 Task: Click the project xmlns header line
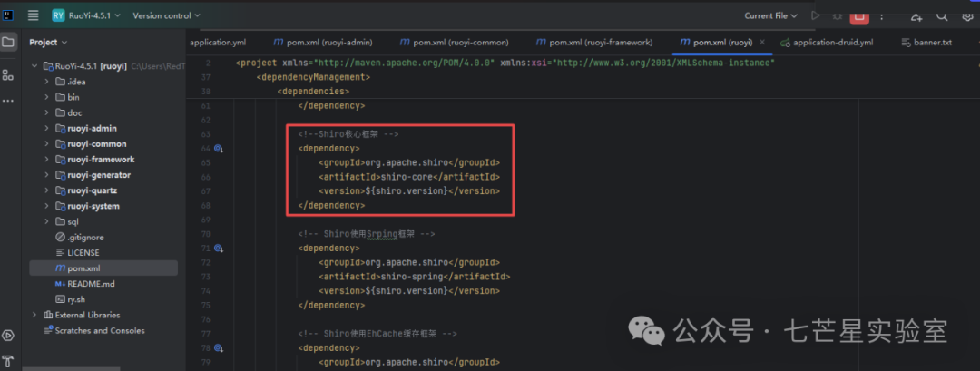[x=505, y=63]
